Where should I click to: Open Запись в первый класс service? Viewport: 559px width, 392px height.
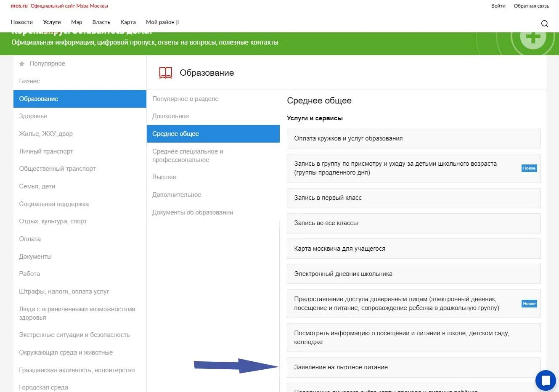click(413, 198)
